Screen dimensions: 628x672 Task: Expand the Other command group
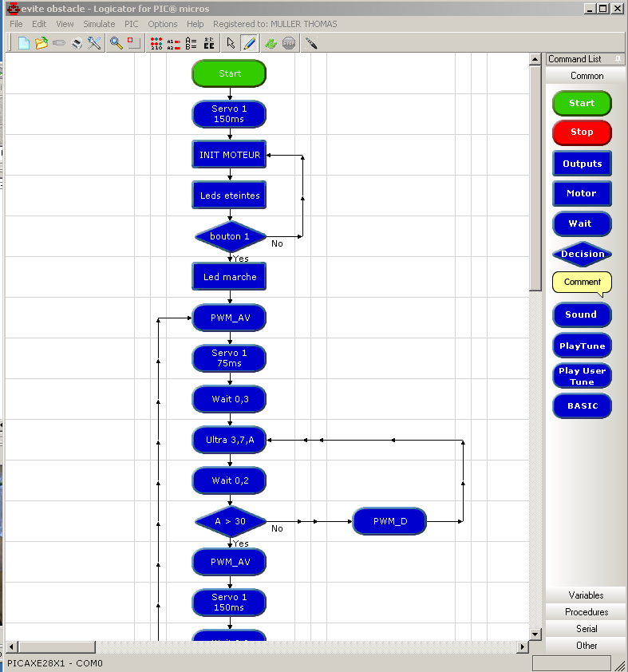click(x=586, y=646)
